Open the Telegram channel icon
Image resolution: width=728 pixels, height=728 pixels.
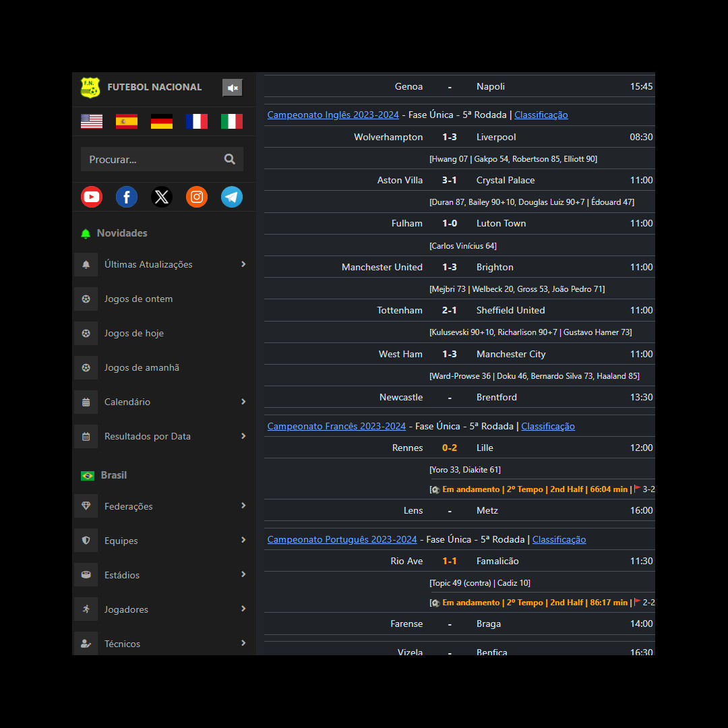point(232,197)
